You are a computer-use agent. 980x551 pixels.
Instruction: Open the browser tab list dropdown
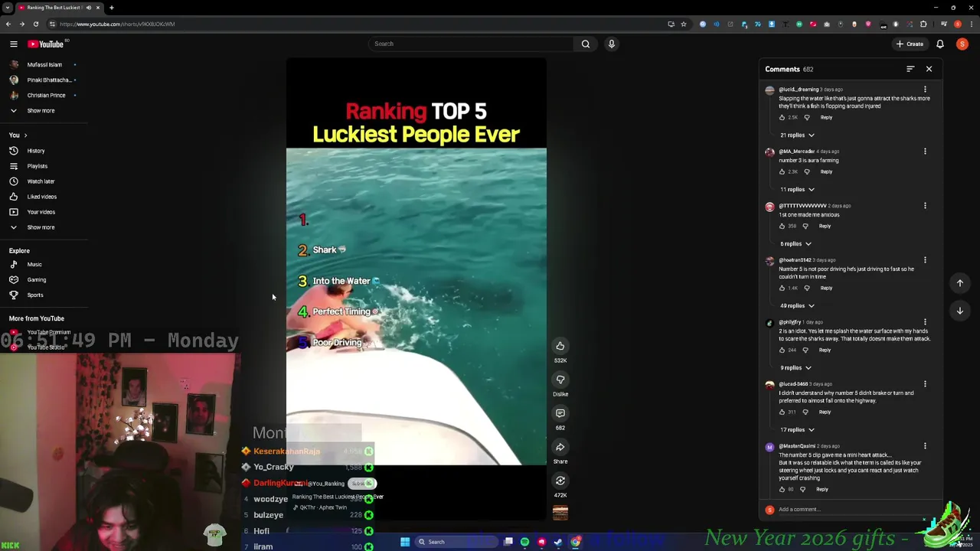click(x=7, y=8)
